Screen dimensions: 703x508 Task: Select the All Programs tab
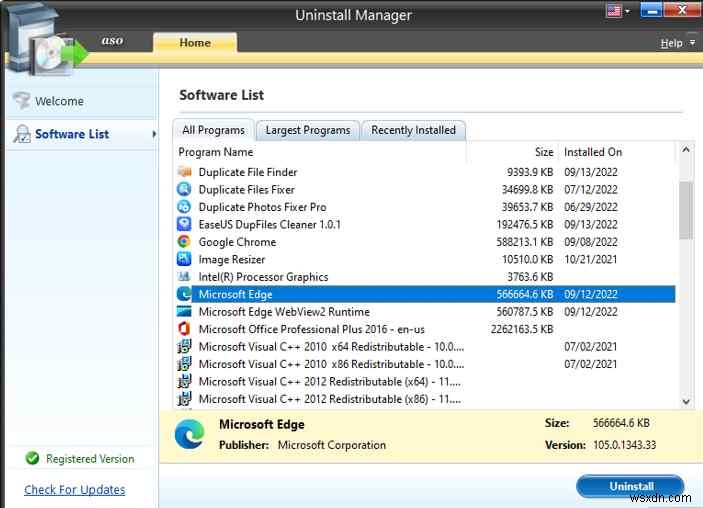pos(213,130)
